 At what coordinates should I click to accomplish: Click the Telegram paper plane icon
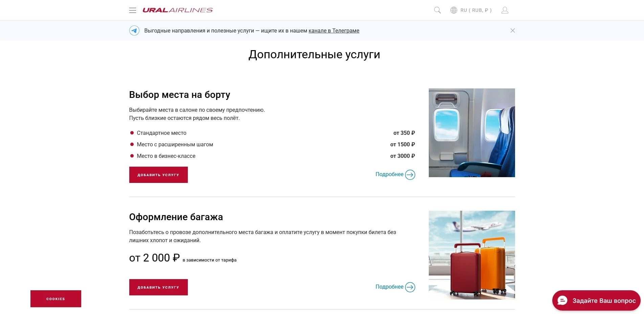coord(134,30)
